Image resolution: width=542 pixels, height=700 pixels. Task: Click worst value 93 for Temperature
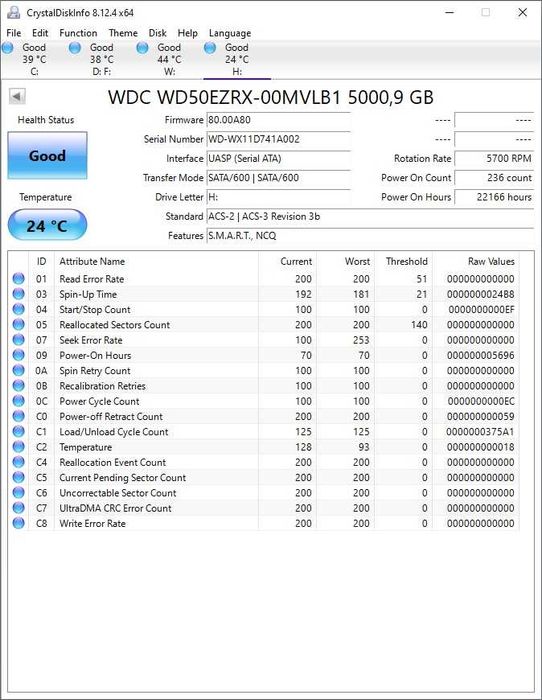(364, 447)
